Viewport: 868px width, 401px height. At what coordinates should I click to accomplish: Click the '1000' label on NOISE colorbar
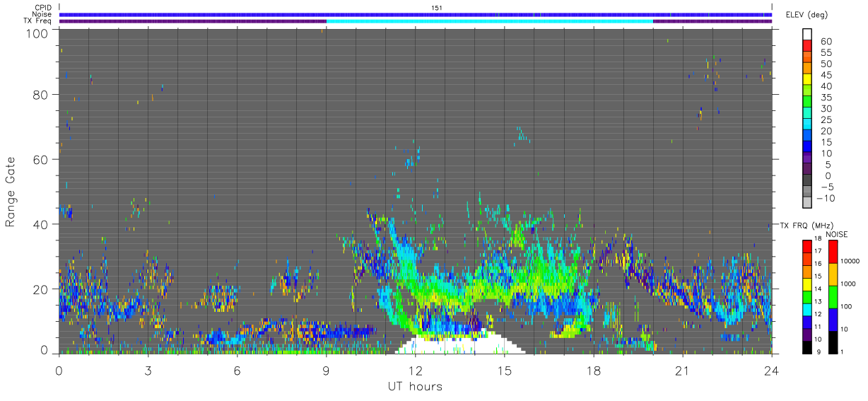(x=849, y=285)
